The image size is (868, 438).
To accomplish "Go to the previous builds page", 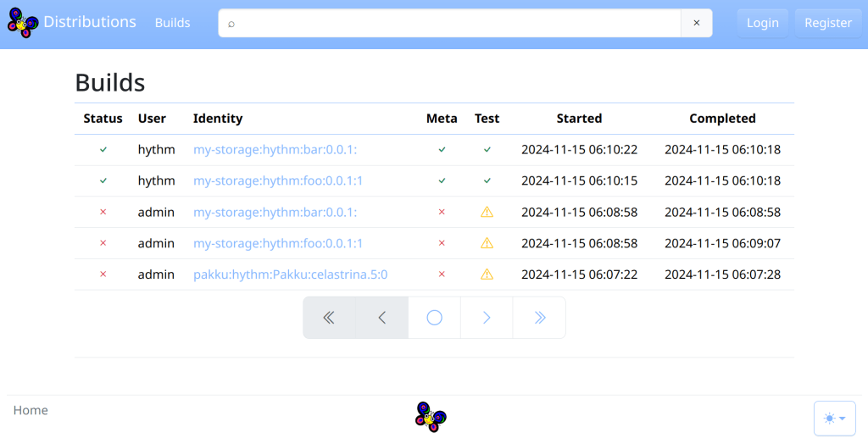I will pos(382,318).
